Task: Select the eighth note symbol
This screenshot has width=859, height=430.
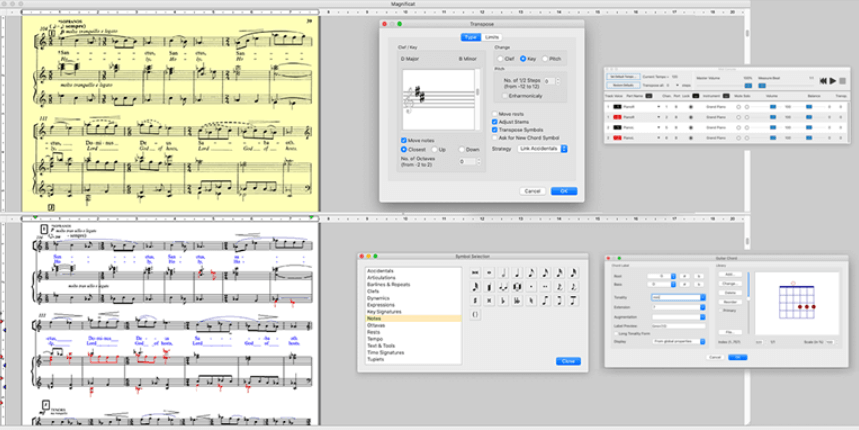Action: [x=531, y=273]
